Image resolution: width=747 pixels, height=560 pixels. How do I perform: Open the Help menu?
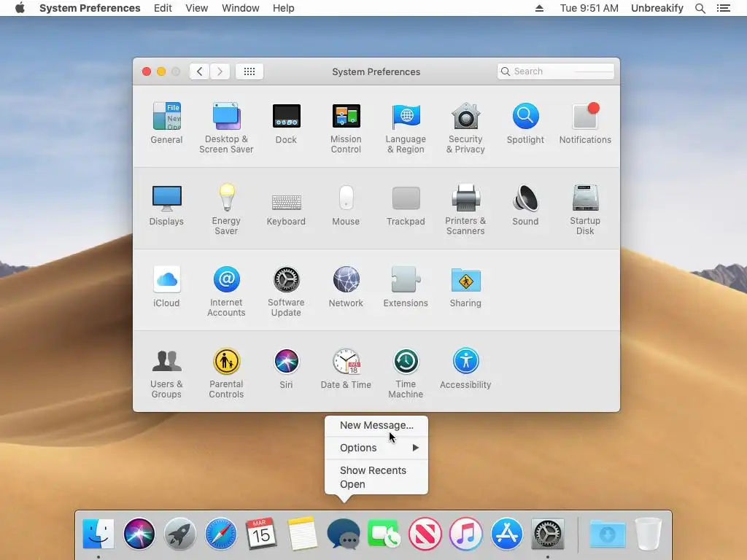click(x=284, y=8)
